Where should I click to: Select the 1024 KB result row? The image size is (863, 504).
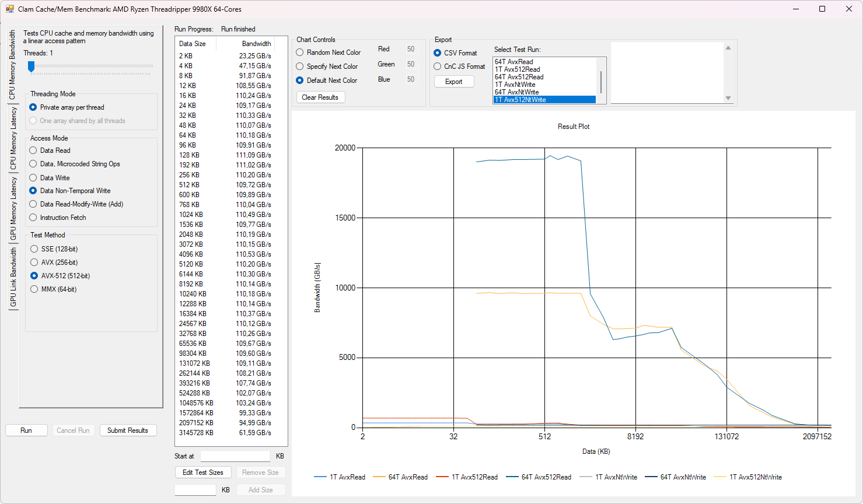[x=225, y=215]
